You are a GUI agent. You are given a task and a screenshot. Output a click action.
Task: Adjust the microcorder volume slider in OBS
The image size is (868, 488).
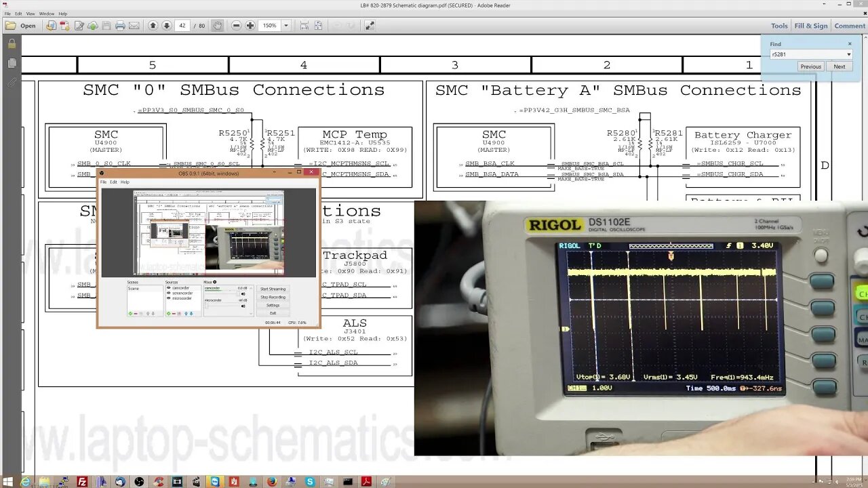click(222, 306)
